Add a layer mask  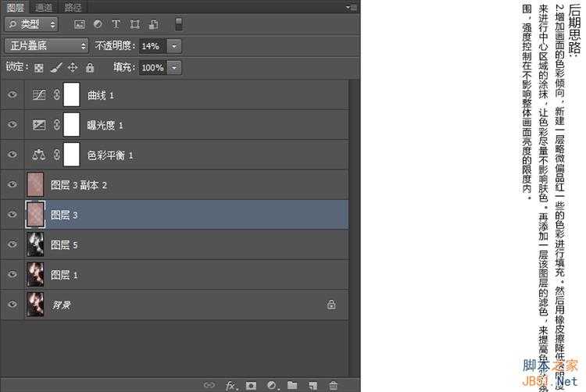pos(252,385)
